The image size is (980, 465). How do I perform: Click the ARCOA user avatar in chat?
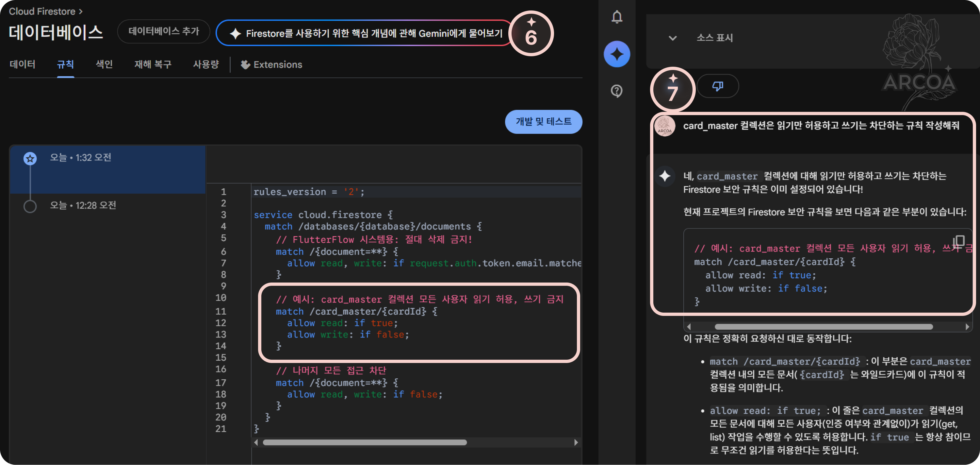(665, 126)
